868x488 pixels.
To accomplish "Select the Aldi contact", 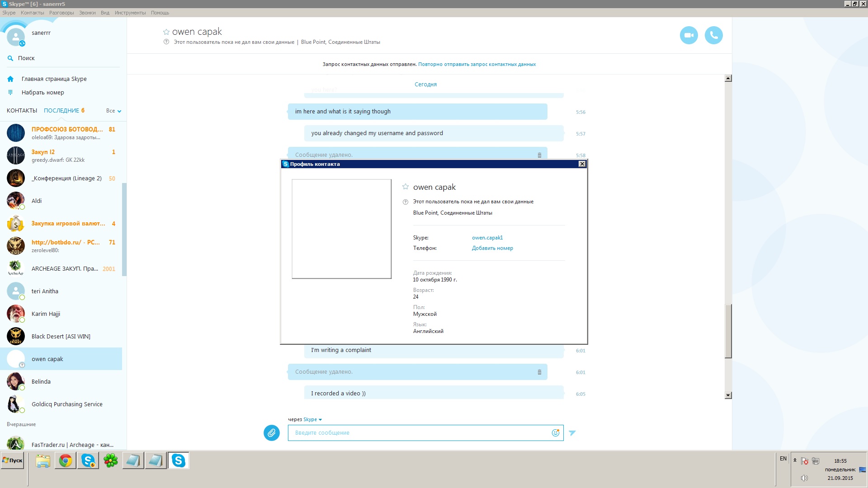I will [x=61, y=201].
